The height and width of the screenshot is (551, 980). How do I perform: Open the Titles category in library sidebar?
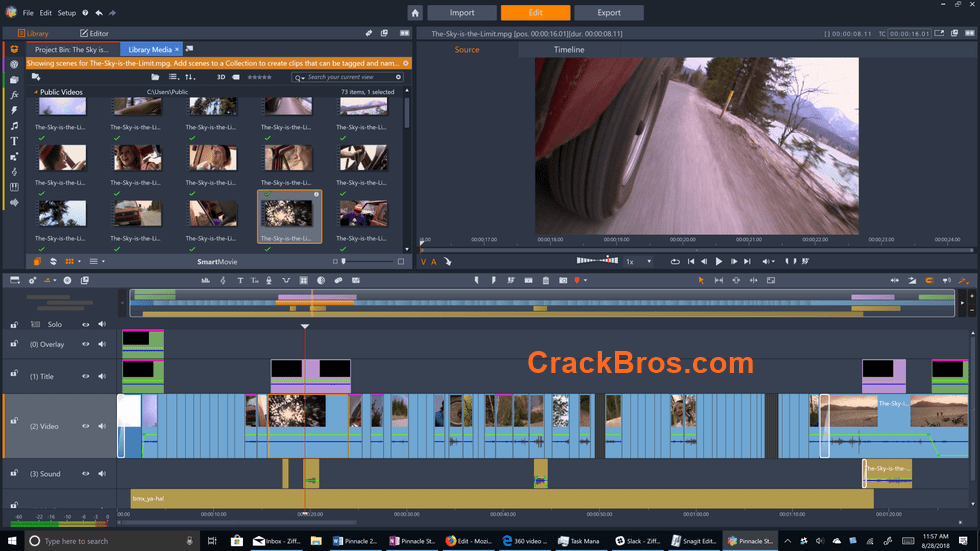click(x=14, y=141)
